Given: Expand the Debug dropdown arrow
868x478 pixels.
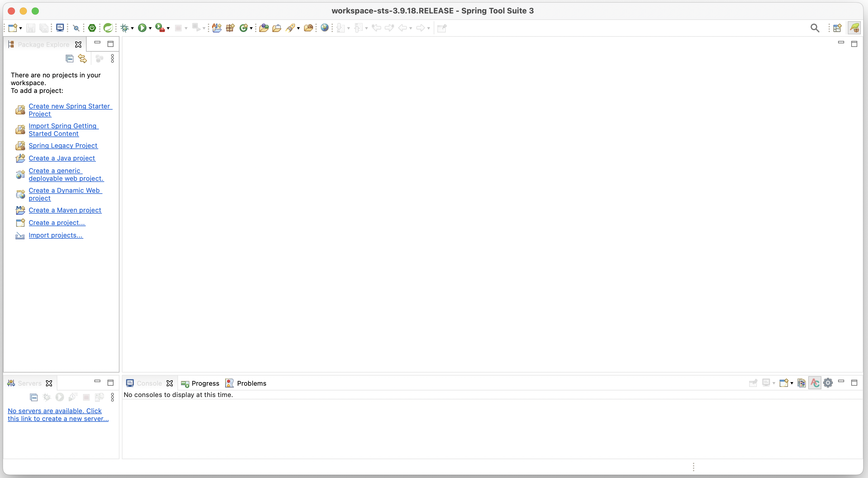Looking at the screenshot, I should click(132, 28).
